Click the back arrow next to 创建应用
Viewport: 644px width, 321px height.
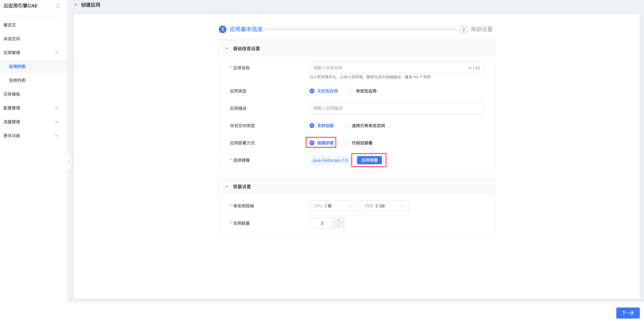[76, 5]
